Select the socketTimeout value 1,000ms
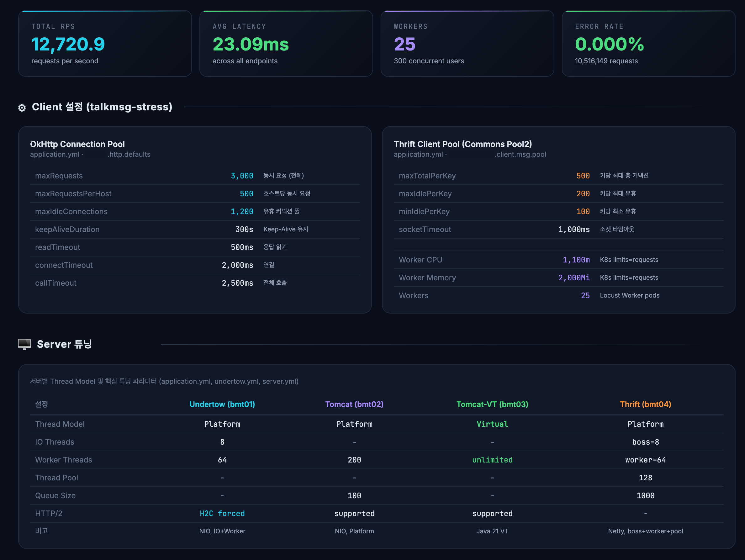This screenshot has width=745, height=560. (x=574, y=229)
